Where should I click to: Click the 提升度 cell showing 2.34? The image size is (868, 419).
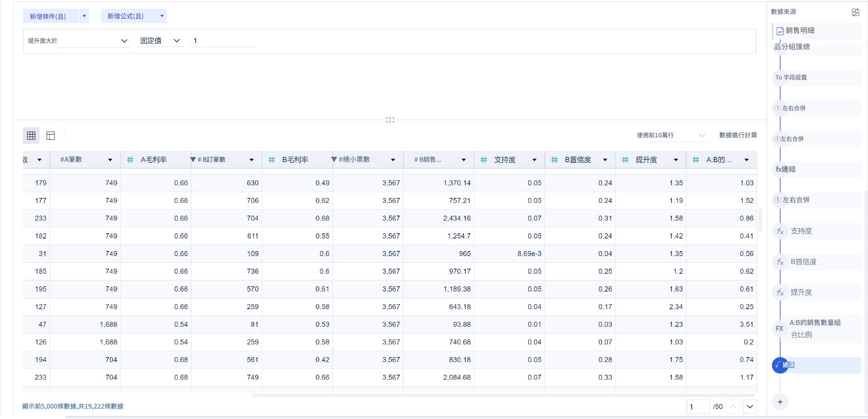tap(651, 307)
